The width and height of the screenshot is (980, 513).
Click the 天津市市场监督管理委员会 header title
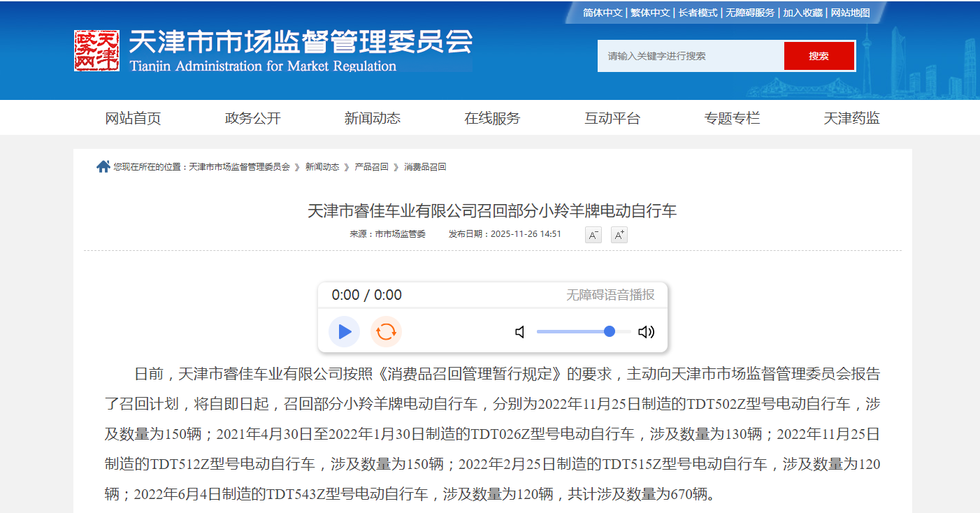click(x=301, y=42)
